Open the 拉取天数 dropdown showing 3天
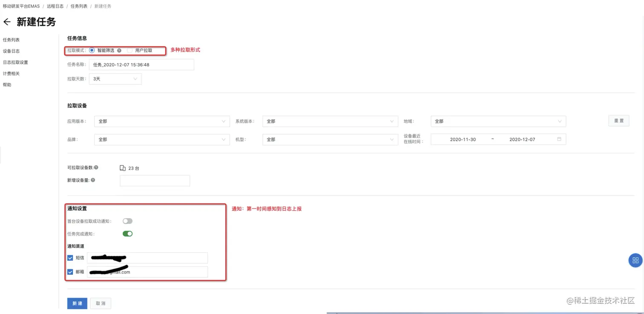 [115, 79]
